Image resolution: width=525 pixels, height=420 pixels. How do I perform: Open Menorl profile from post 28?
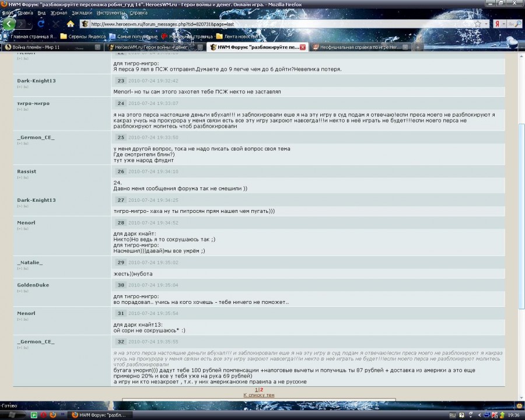click(26, 223)
